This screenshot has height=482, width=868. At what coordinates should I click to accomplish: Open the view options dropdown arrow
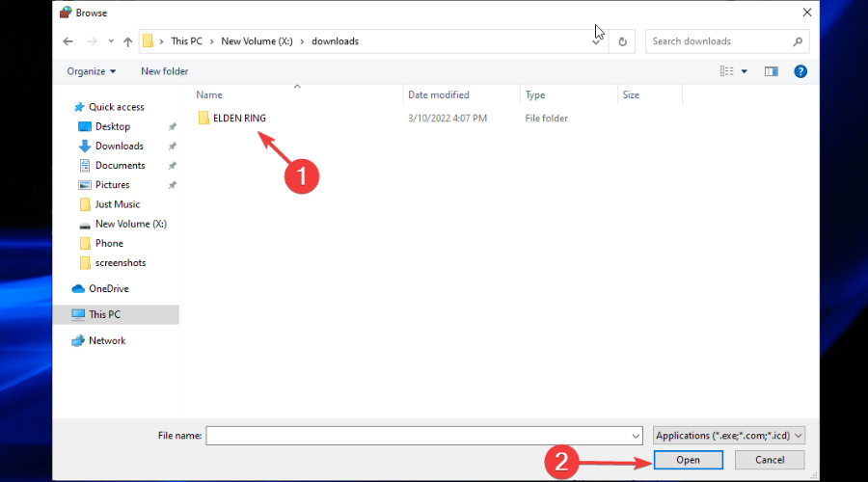click(744, 71)
